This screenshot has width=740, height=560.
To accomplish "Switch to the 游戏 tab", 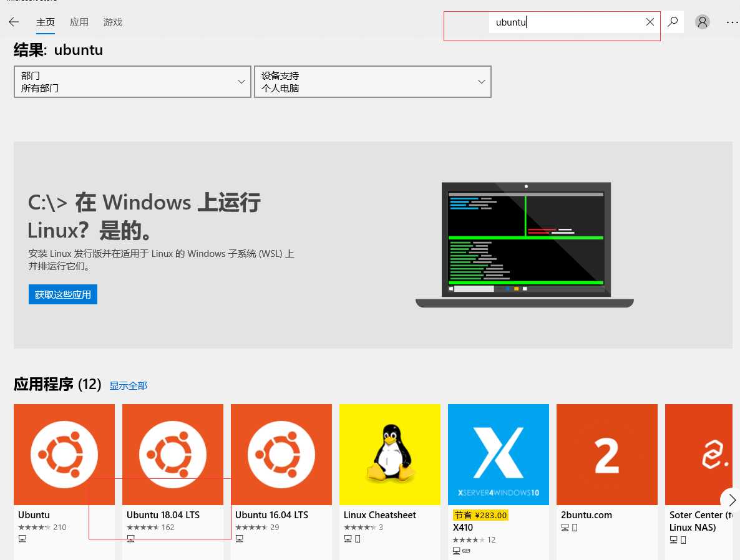I will (x=113, y=22).
